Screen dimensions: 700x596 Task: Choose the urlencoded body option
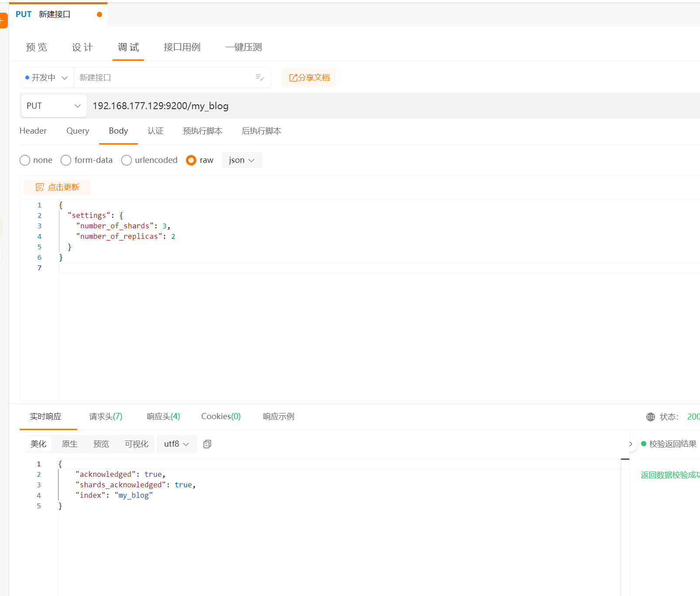point(127,160)
